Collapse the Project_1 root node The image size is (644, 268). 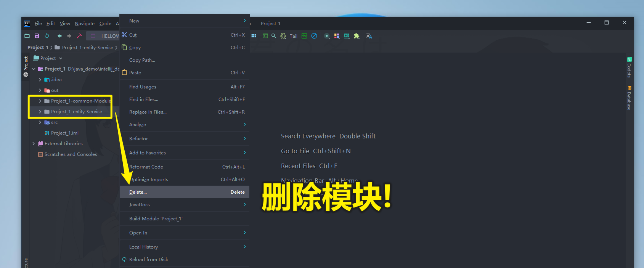34,69
